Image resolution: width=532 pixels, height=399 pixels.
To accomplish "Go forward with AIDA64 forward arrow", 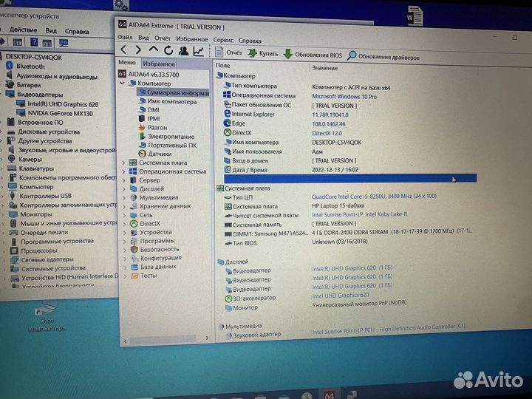I will pos(138,50).
